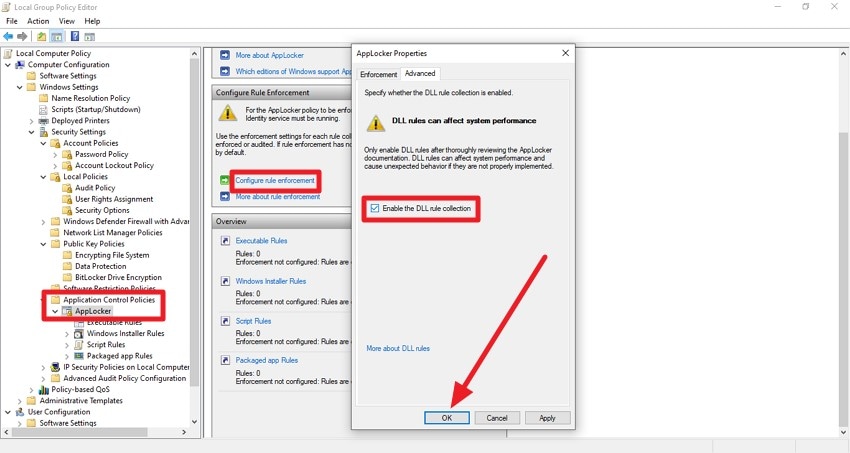Open the View menu
This screenshot has width=850, height=453.
(x=67, y=21)
